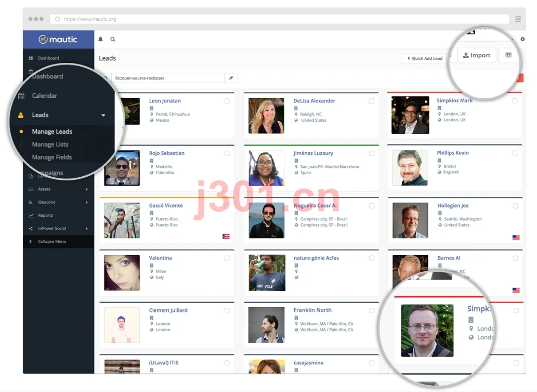
Task: Open the notifications bell icon
Action: point(100,40)
